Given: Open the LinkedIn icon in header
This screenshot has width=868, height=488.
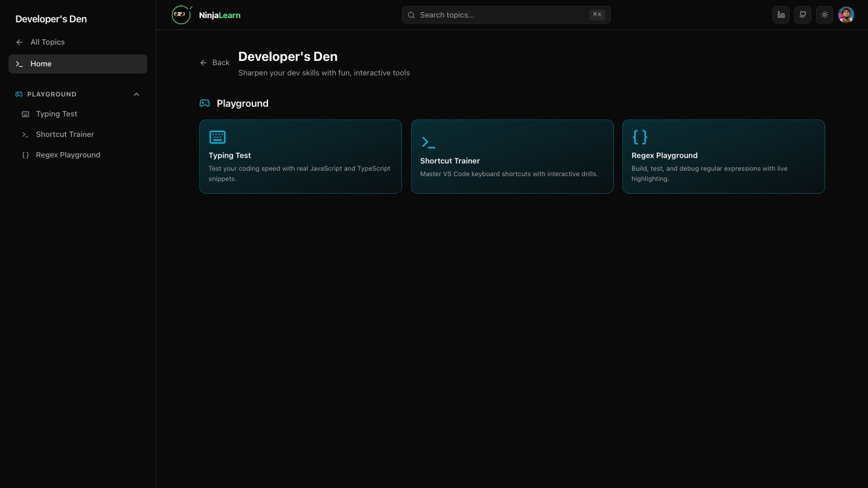Looking at the screenshot, I should (781, 15).
